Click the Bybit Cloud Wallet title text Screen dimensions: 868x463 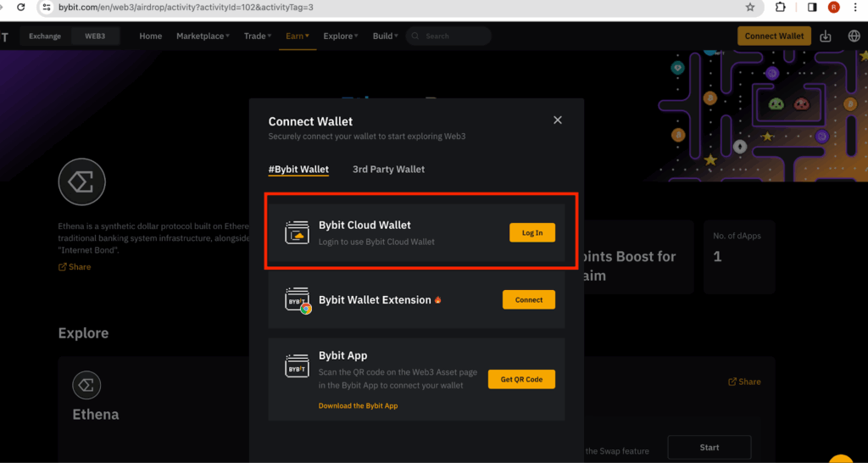(x=364, y=226)
